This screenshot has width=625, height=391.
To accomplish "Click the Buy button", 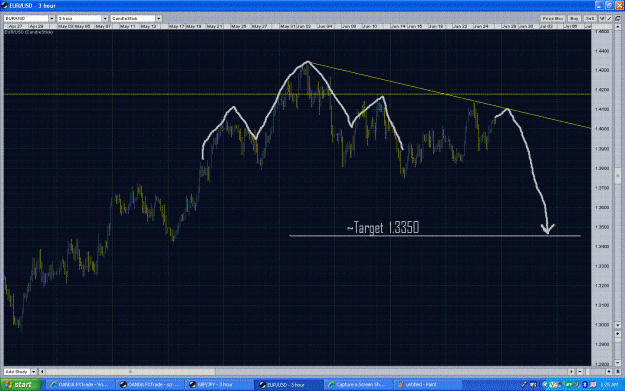I will (x=574, y=18).
